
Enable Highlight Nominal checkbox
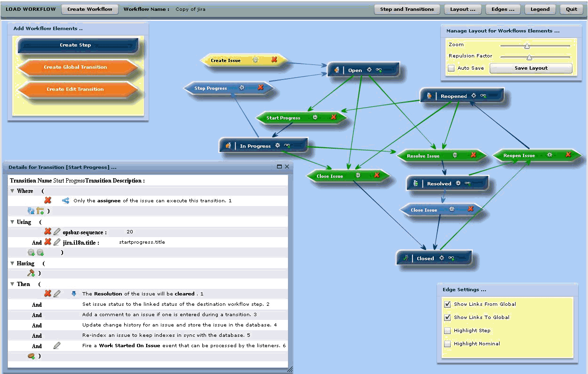(x=447, y=343)
